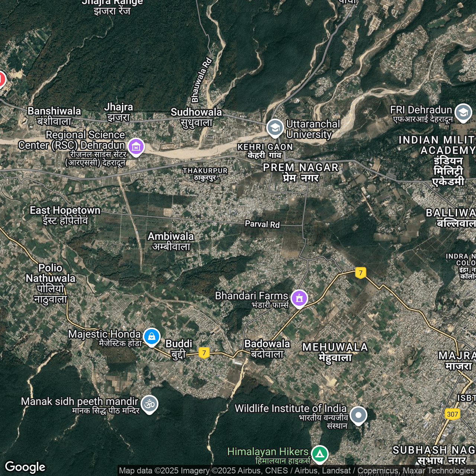The width and height of the screenshot is (476, 476).
Task: Click the Bhandari Farms purple marker
Action: tap(299, 298)
